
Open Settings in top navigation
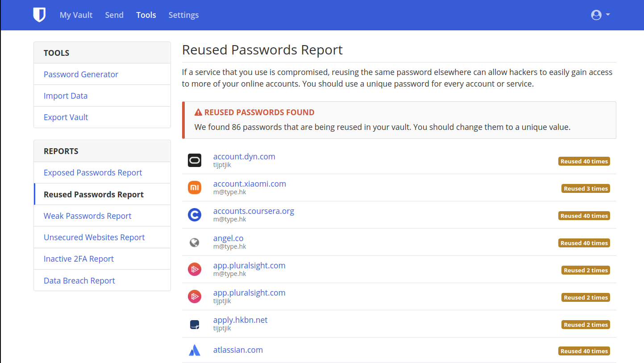pos(183,15)
